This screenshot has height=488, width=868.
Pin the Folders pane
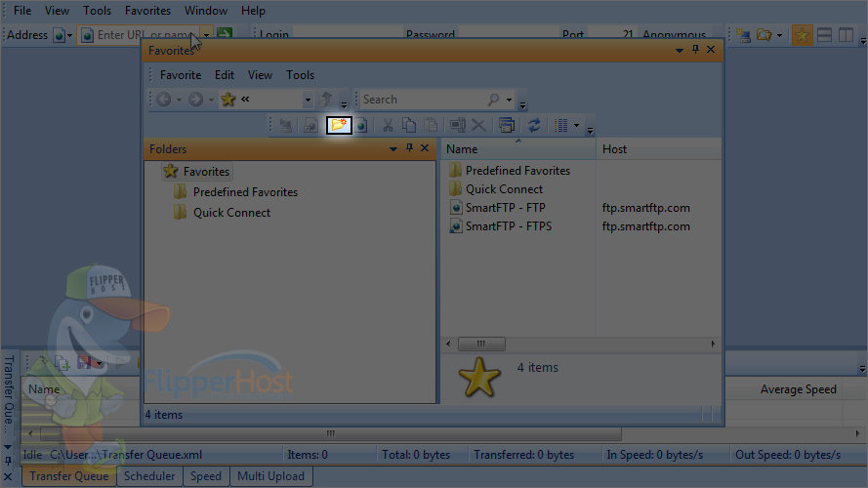(409, 148)
